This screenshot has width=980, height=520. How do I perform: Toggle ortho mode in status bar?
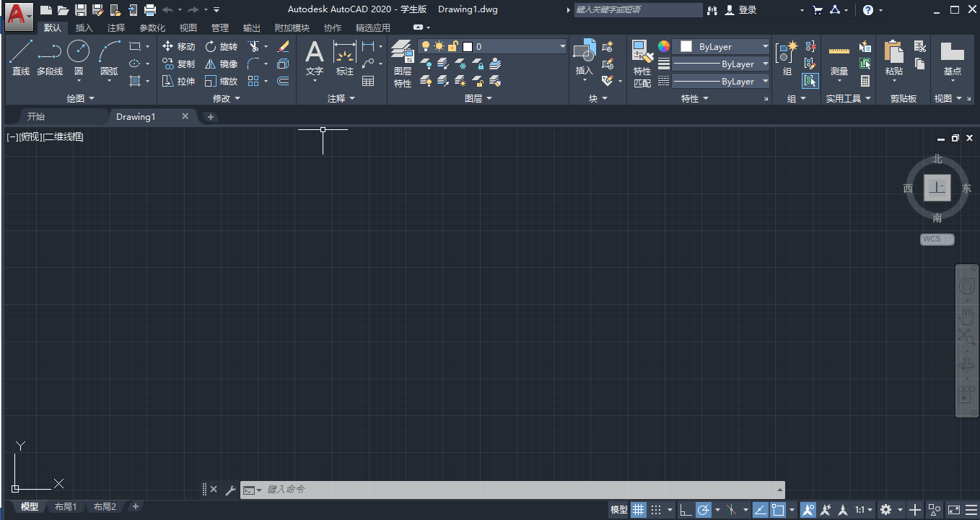click(x=684, y=510)
